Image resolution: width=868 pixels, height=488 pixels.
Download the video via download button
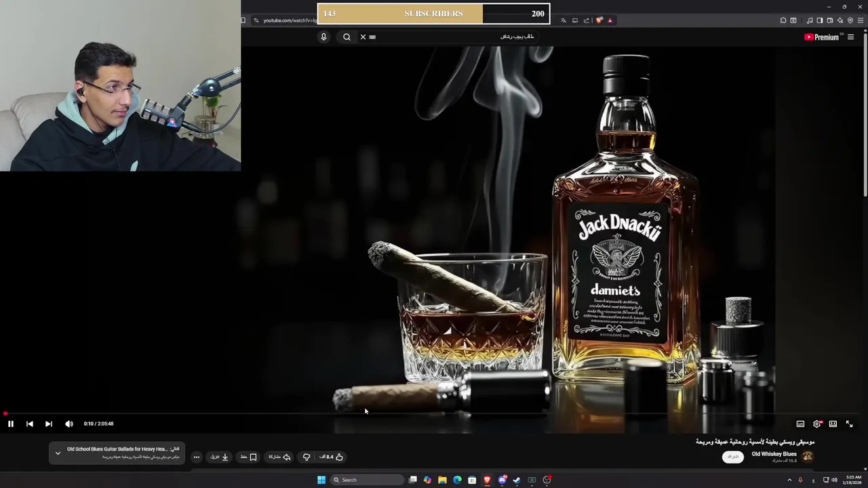click(219, 457)
